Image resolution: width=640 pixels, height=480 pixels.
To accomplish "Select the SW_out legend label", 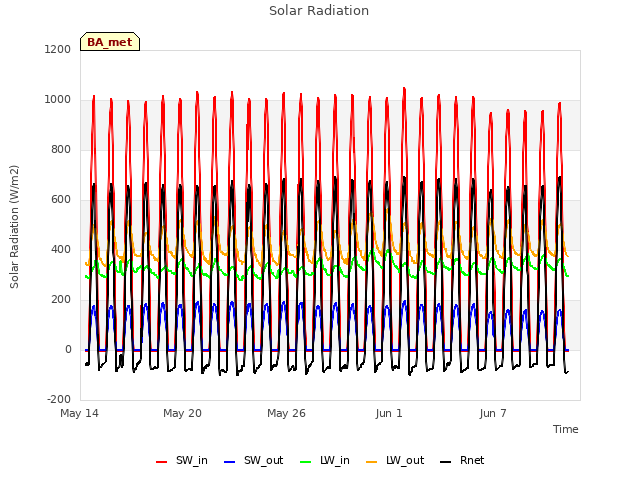I will [x=264, y=460].
